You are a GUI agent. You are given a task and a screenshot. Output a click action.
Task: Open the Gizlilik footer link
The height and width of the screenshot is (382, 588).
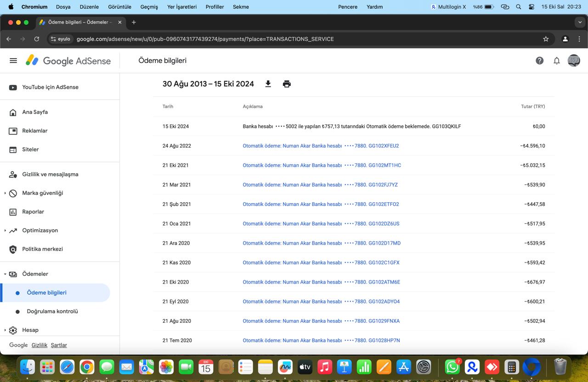(40, 345)
